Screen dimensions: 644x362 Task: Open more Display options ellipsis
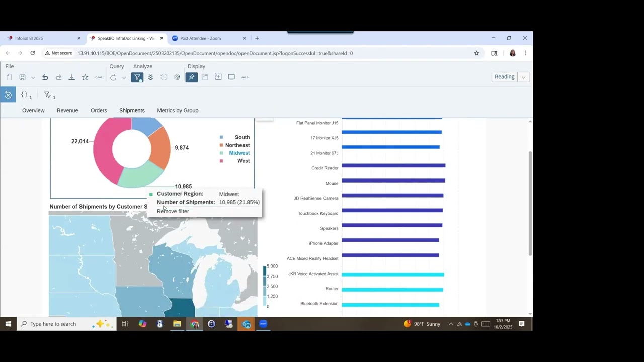coord(245,77)
